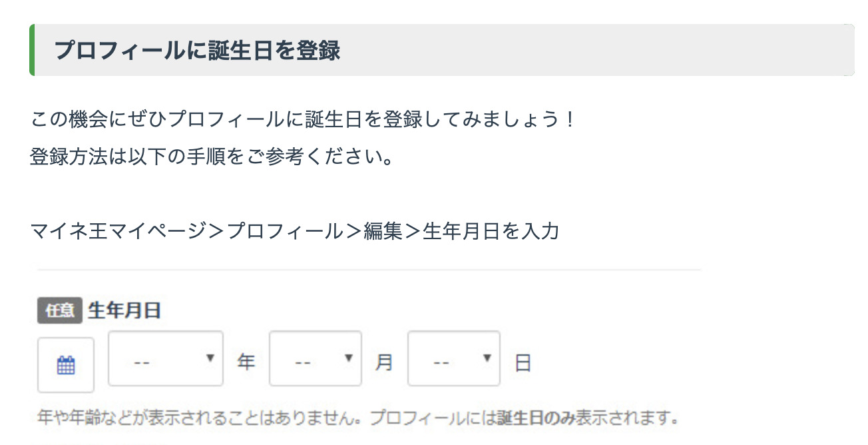The image size is (868, 445).
Task: Click the green accent bar beside heading
Action: (x=32, y=50)
